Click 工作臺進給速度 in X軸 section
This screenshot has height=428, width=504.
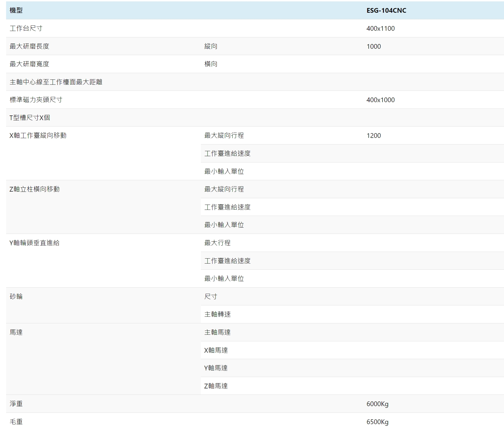pos(227,153)
